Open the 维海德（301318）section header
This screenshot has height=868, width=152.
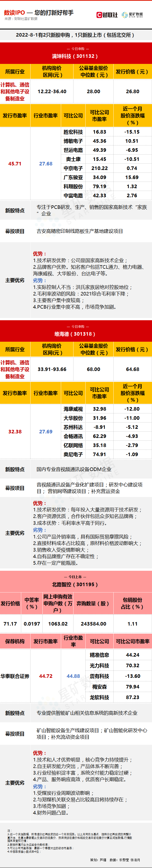point(76,334)
